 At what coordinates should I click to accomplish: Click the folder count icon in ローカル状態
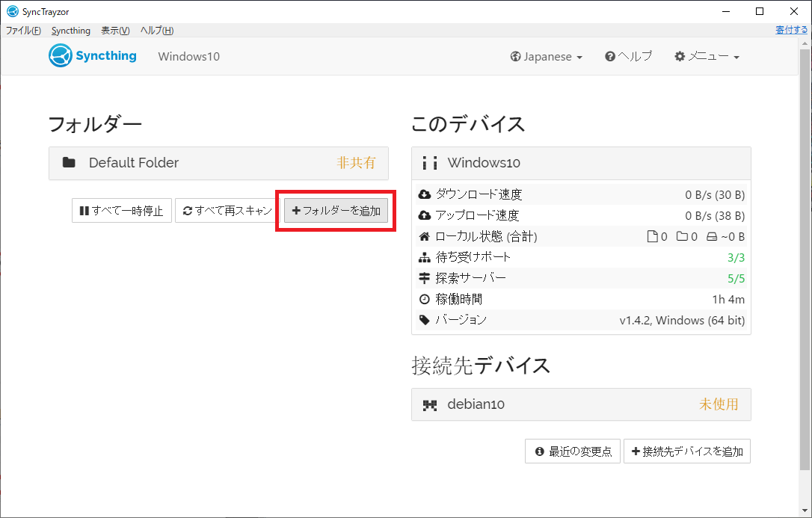click(682, 236)
